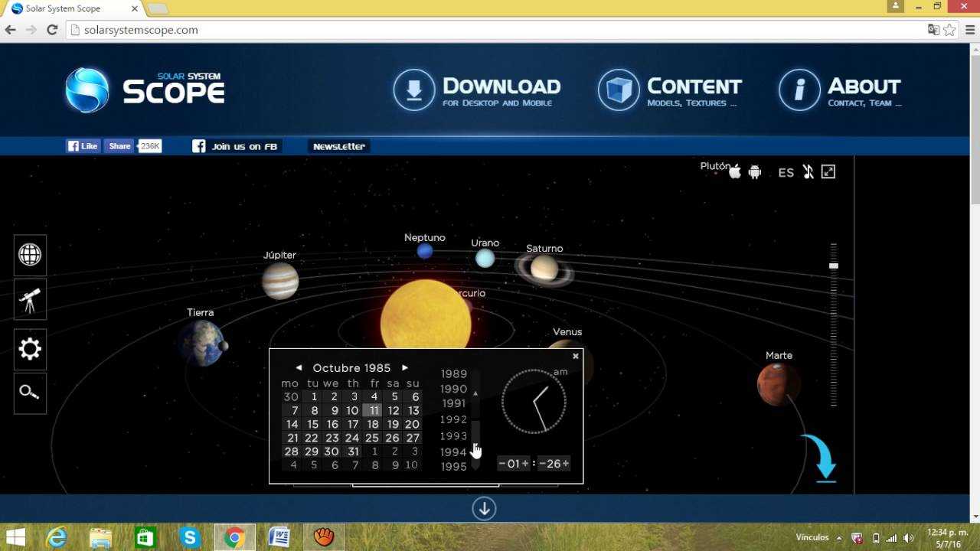
Task: Select the planet Tierra
Action: click(202, 343)
